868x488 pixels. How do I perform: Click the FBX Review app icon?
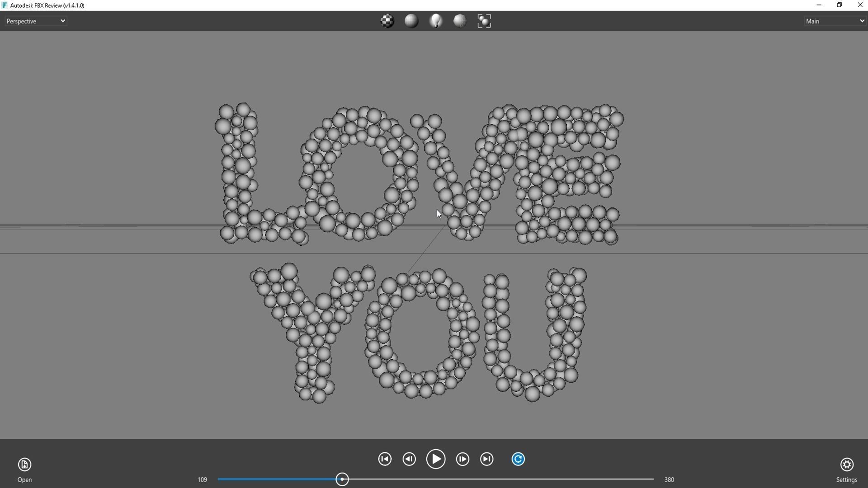(x=5, y=5)
